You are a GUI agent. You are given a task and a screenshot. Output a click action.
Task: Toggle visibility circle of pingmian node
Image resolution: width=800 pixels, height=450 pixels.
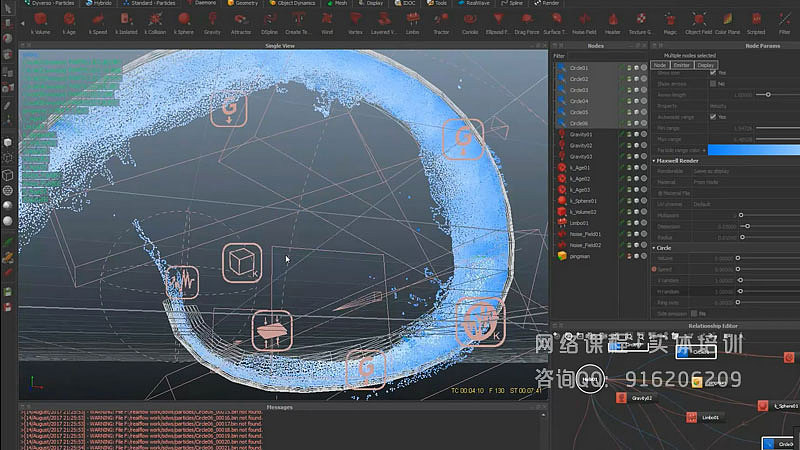coord(644,256)
